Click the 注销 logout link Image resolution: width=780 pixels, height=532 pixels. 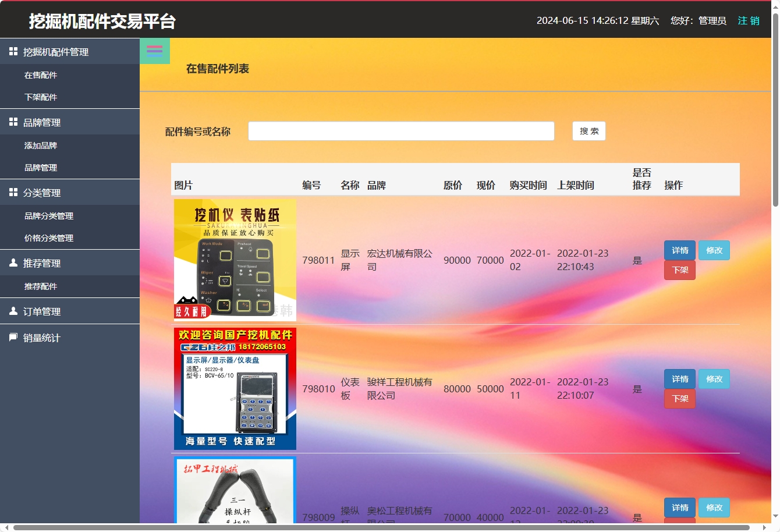pos(749,20)
